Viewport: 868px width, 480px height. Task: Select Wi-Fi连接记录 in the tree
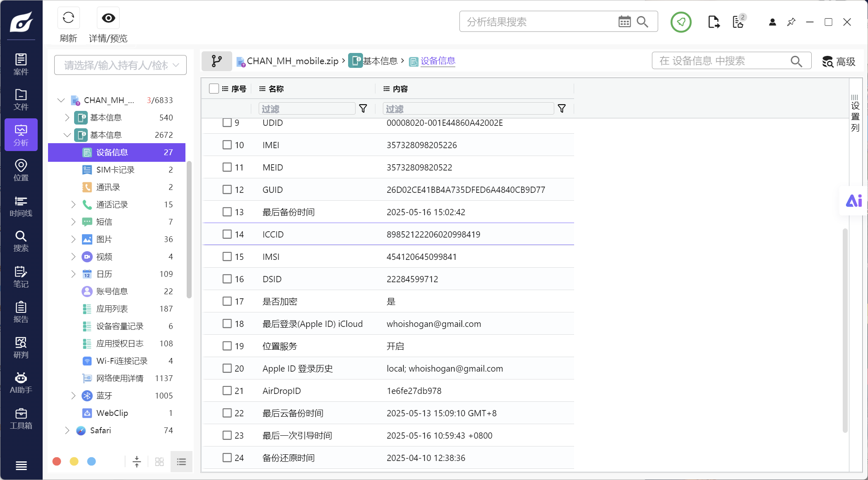click(117, 361)
